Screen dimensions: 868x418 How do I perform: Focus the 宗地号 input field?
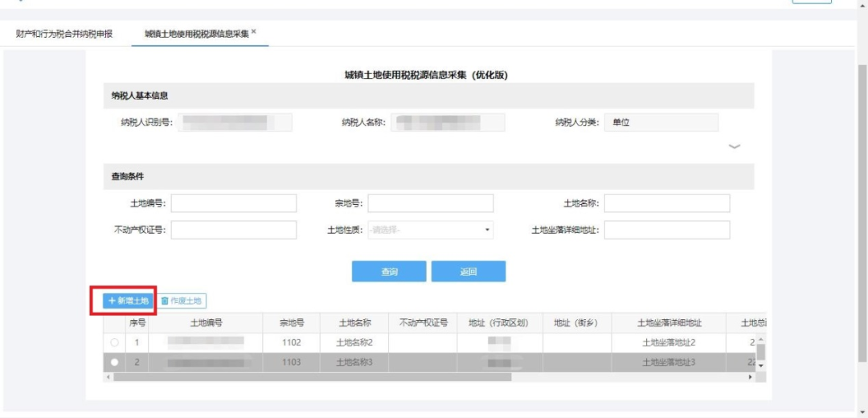point(430,203)
